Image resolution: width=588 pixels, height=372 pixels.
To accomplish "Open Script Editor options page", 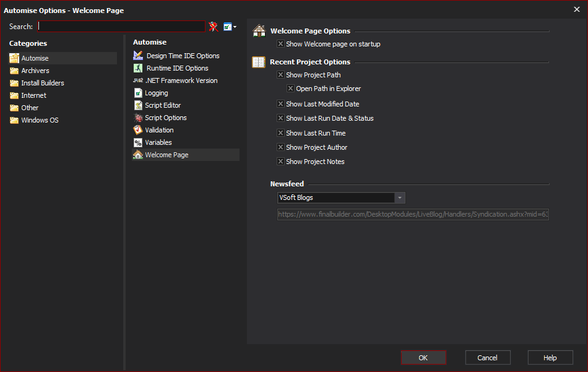I will (x=163, y=105).
